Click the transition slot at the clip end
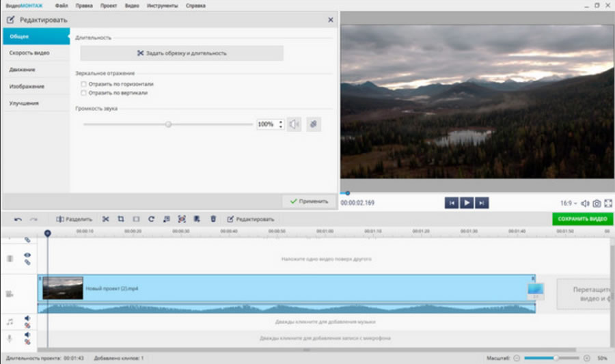 (x=535, y=290)
